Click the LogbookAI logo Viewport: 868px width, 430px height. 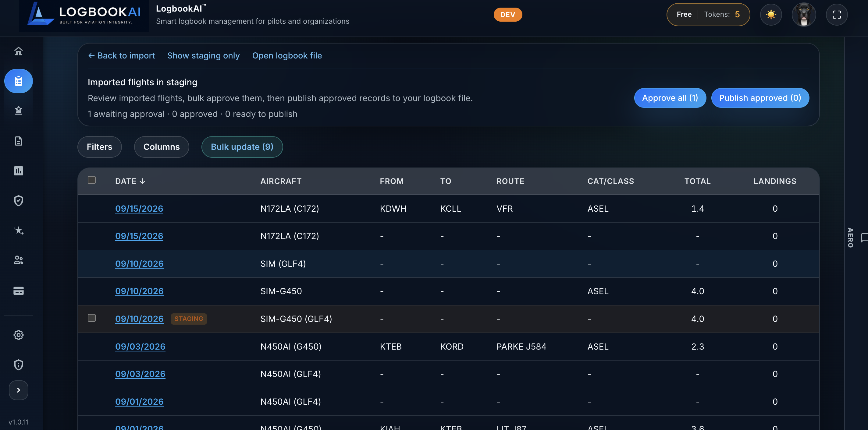point(84,15)
